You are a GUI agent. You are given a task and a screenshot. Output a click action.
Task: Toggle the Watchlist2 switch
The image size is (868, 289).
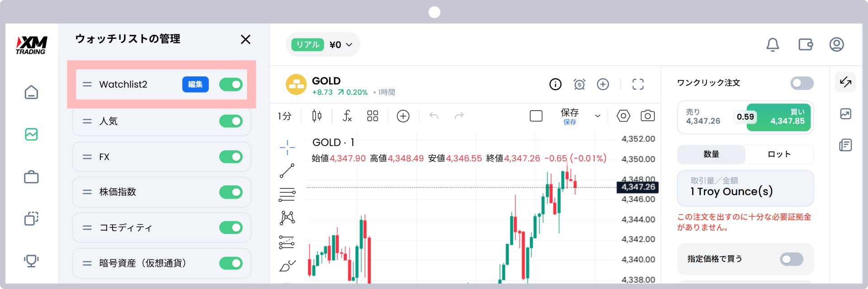coord(231,84)
